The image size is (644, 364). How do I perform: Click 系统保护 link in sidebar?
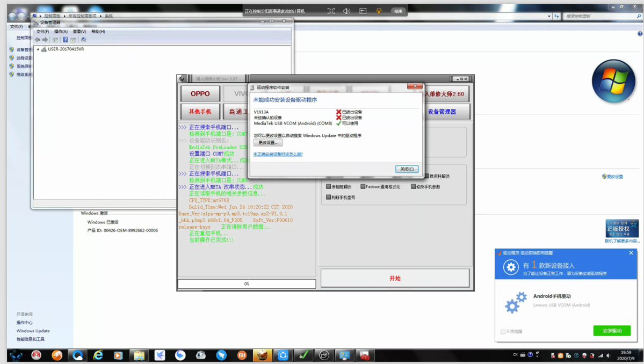click(x=24, y=66)
